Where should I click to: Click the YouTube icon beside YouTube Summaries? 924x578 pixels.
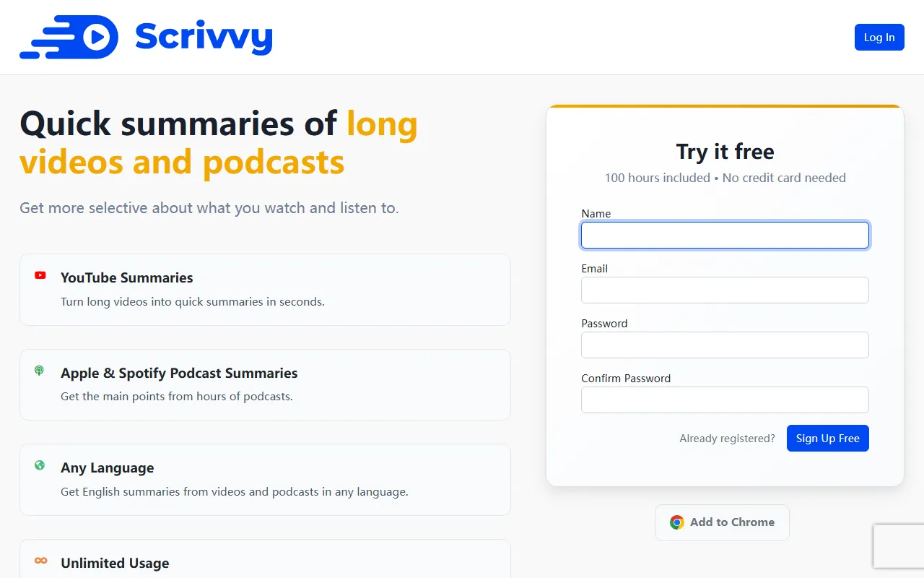(40, 275)
